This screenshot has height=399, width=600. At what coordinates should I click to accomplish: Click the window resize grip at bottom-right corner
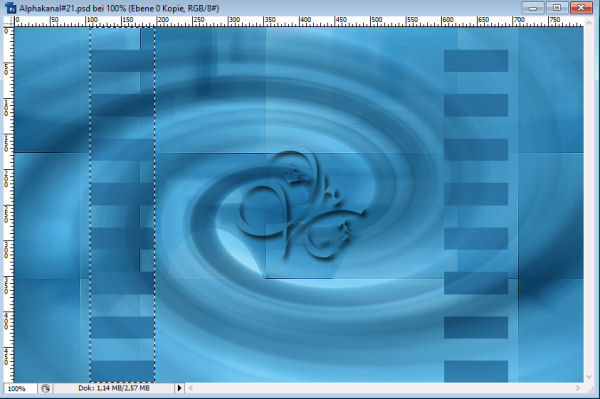(589, 388)
